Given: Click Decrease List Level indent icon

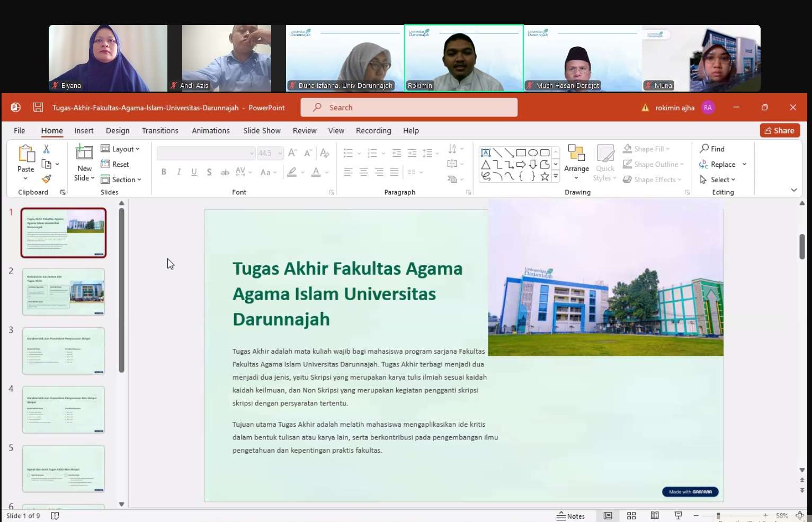Looking at the screenshot, I should 397,153.
